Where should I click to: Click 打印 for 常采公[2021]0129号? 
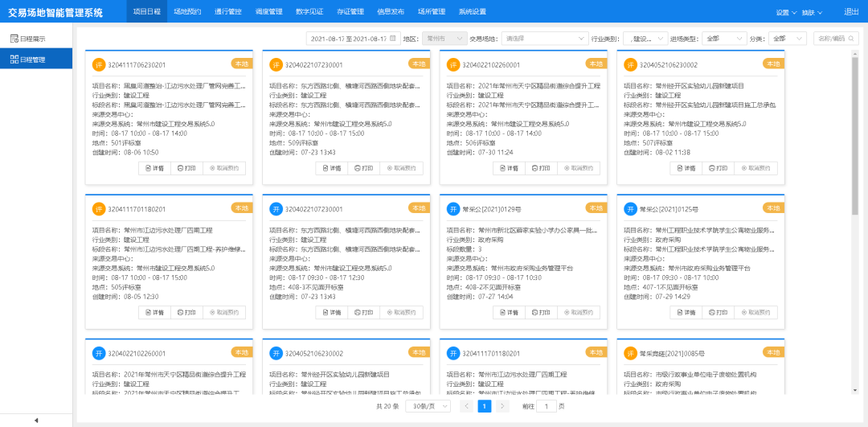click(541, 312)
